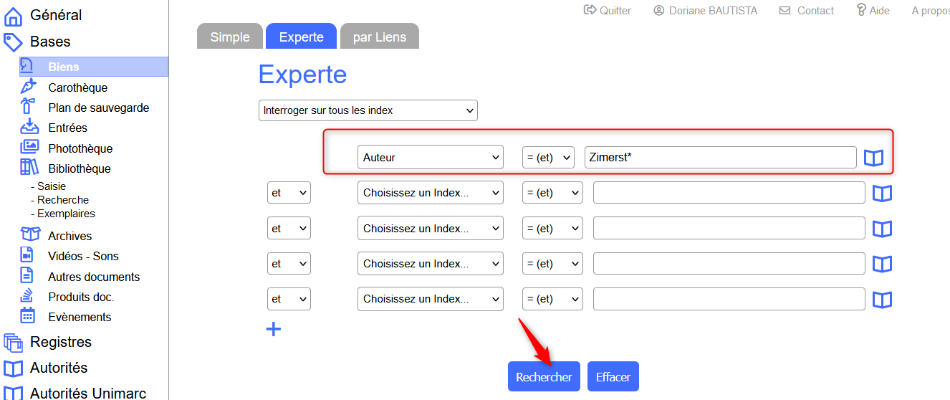The height and width of the screenshot is (400, 950).
Task: Open the Auteur index dropdown
Action: (x=430, y=158)
